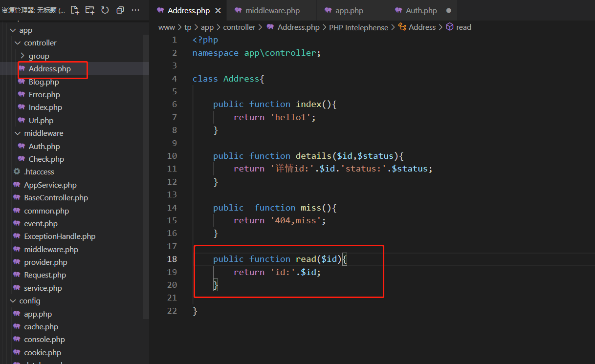The image size is (595, 364).
Task: Click the '404,miss' string in code
Action: [295, 220]
